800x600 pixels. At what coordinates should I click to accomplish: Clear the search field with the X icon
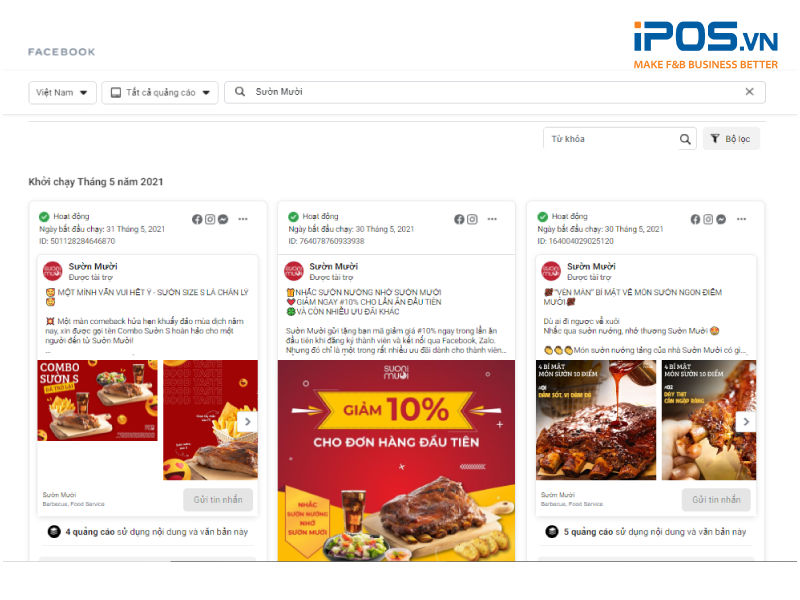coord(749,91)
